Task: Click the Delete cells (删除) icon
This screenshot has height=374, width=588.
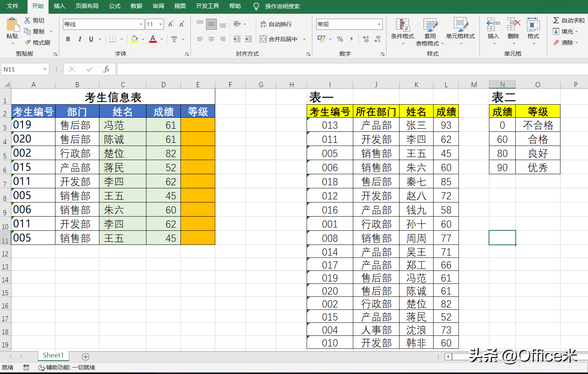Action: point(513,24)
